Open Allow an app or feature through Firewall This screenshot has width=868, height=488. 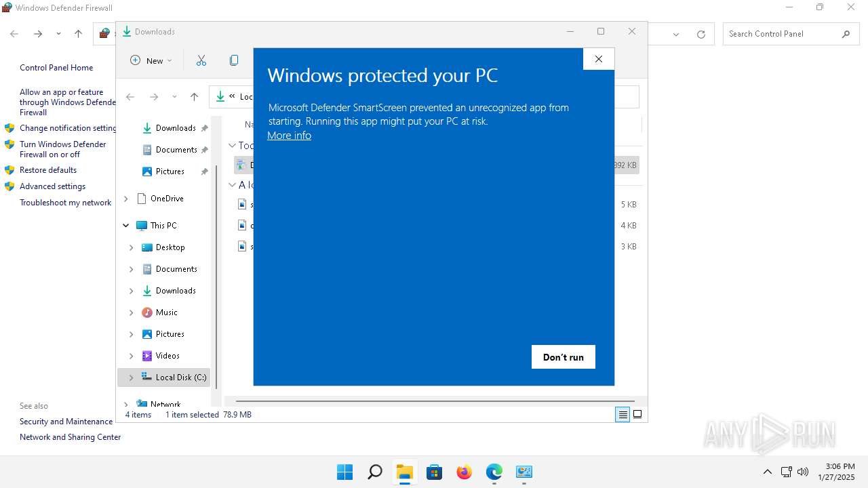click(67, 102)
